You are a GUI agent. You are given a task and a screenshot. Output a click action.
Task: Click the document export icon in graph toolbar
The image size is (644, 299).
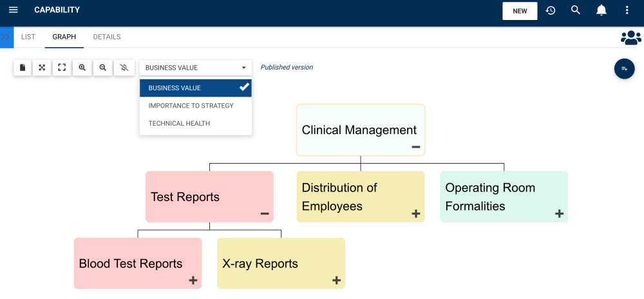click(x=23, y=68)
